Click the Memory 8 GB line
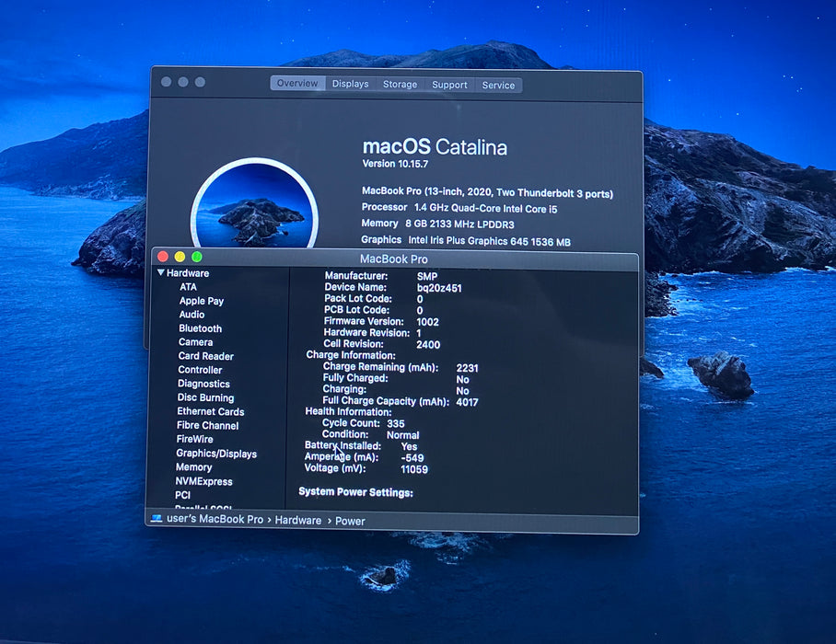 (437, 224)
